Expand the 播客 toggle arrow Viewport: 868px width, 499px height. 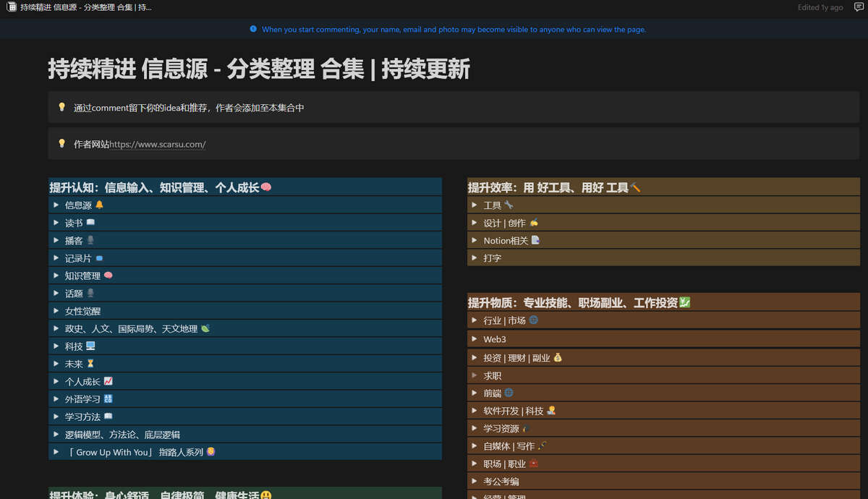click(x=56, y=240)
